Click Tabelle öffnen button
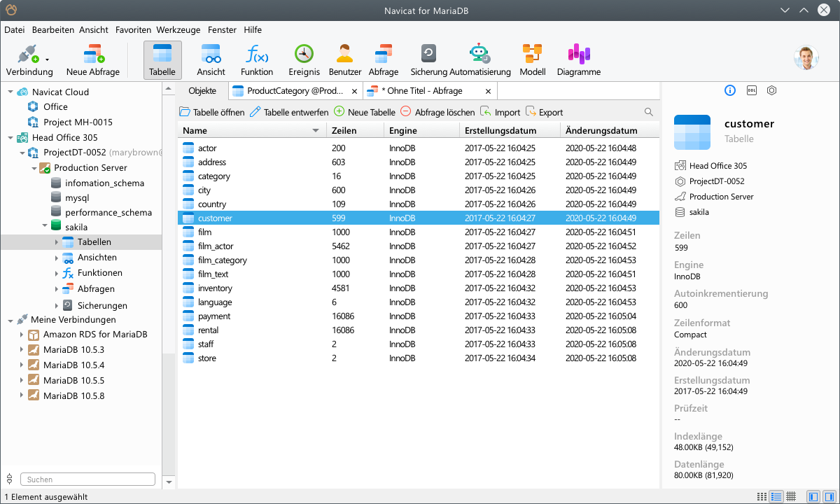The image size is (840, 504). click(212, 112)
